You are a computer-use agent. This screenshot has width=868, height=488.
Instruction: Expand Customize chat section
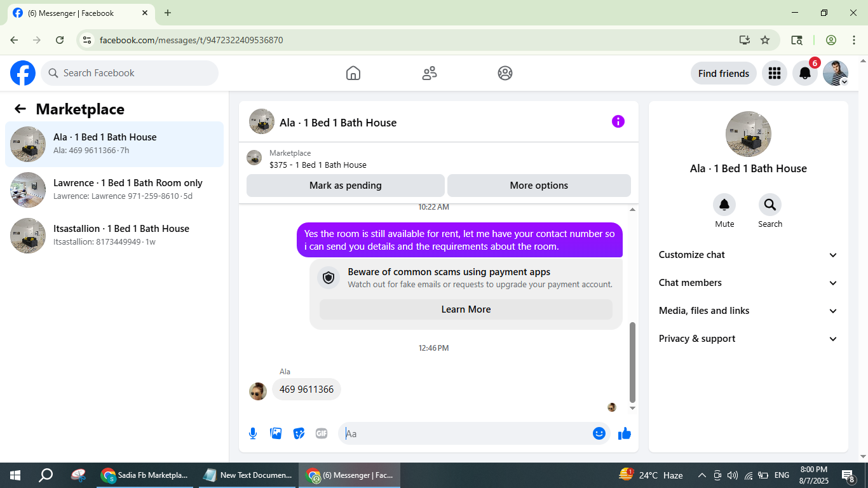(x=749, y=255)
